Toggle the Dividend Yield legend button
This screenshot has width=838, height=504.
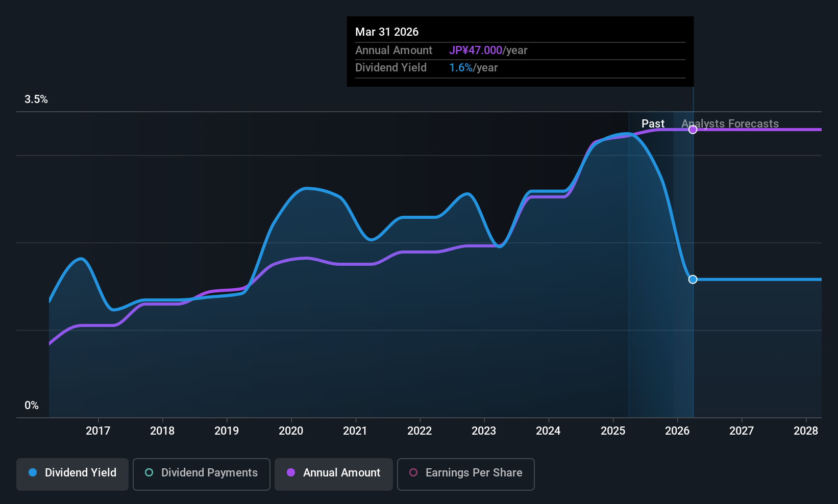pyautogui.click(x=72, y=473)
